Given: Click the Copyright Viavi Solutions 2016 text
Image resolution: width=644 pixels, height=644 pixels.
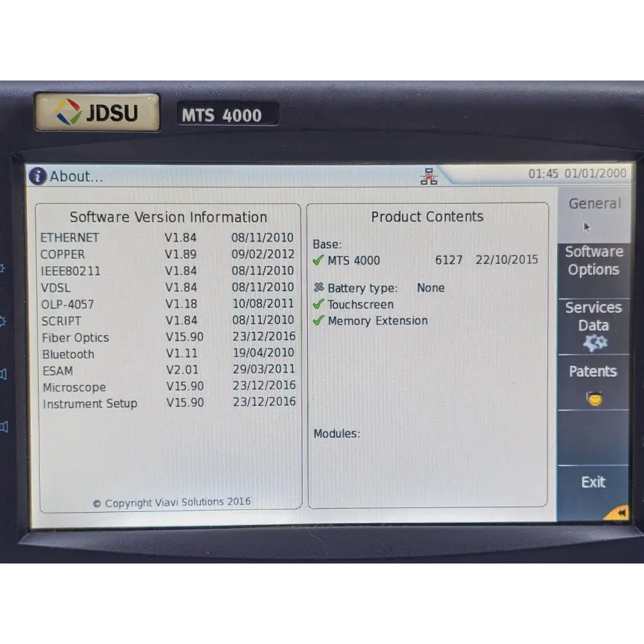Looking at the screenshot, I should pos(172,502).
